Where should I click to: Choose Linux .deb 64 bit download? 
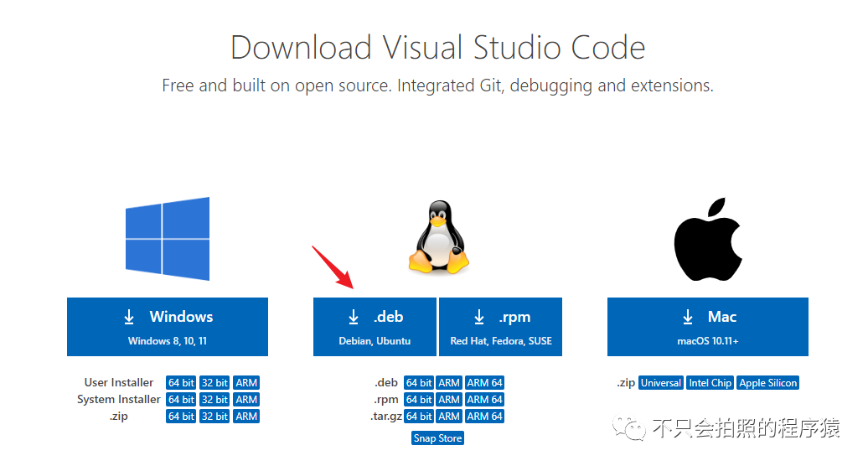coord(419,382)
